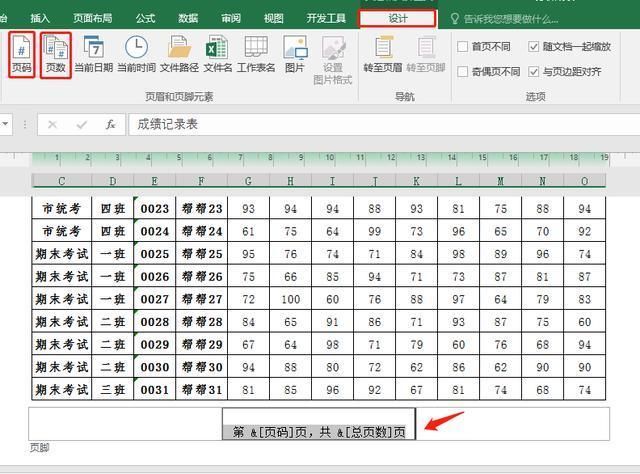Select column K header

416,181
